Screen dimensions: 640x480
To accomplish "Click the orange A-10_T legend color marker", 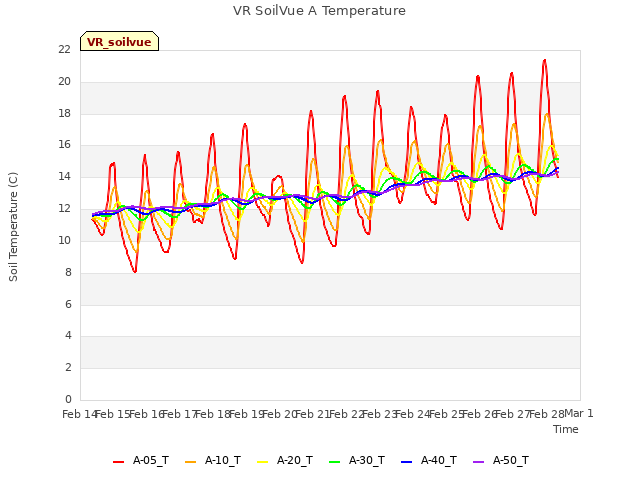I will coord(190,462).
